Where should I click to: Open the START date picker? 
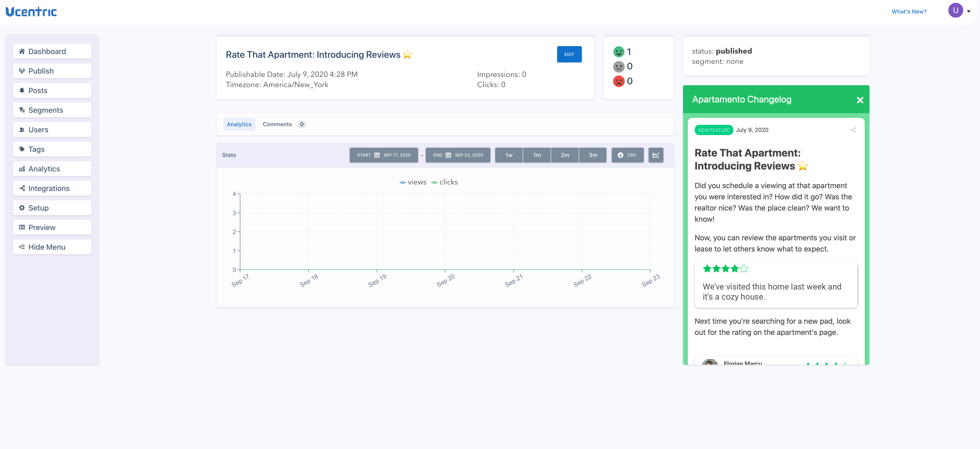pos(383,155)
